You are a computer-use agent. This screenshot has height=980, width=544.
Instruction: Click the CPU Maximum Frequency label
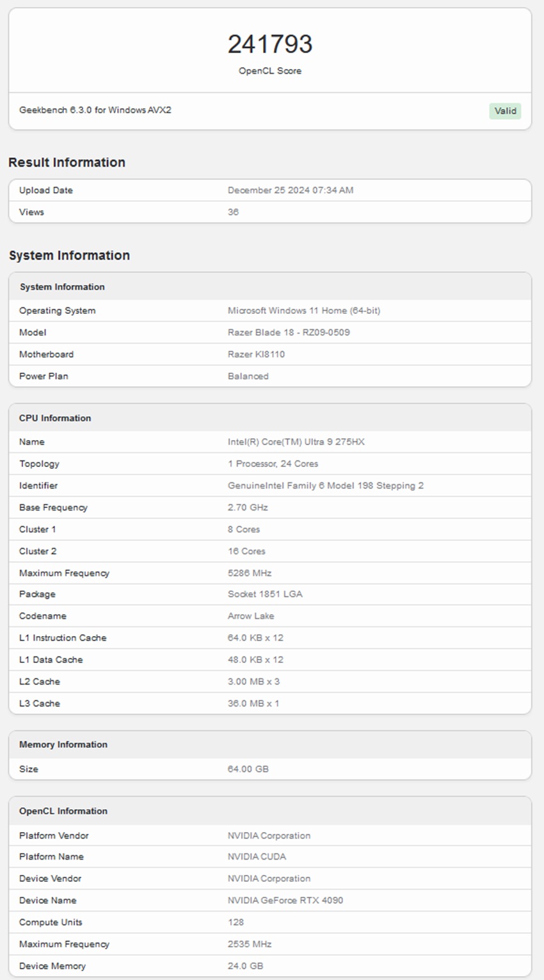tap(64, 573)
